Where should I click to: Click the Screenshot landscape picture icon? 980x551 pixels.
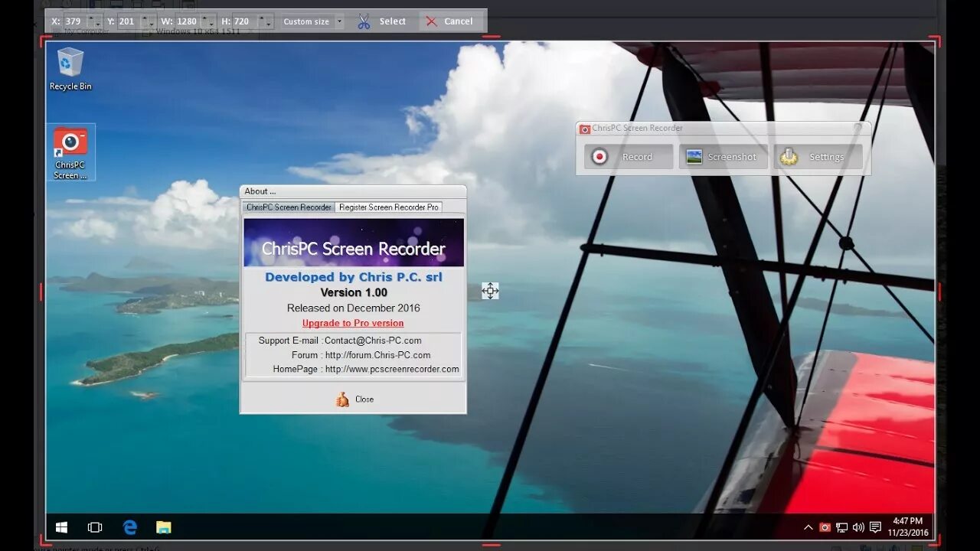694,157
